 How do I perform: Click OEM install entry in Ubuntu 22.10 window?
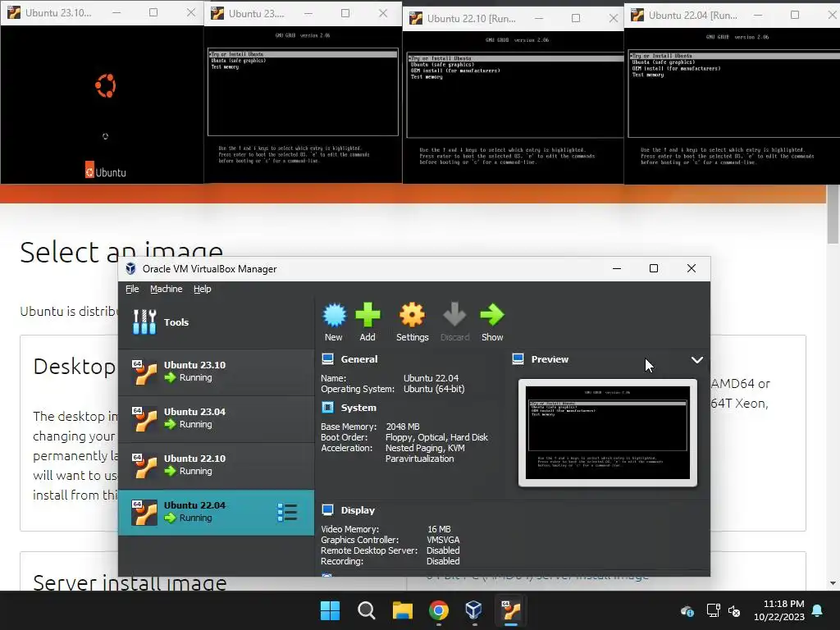click(455, 71)
